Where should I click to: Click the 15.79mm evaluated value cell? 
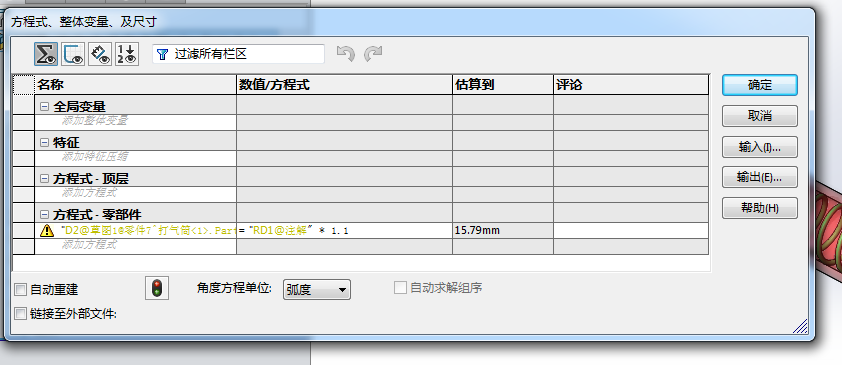[503, 231]
